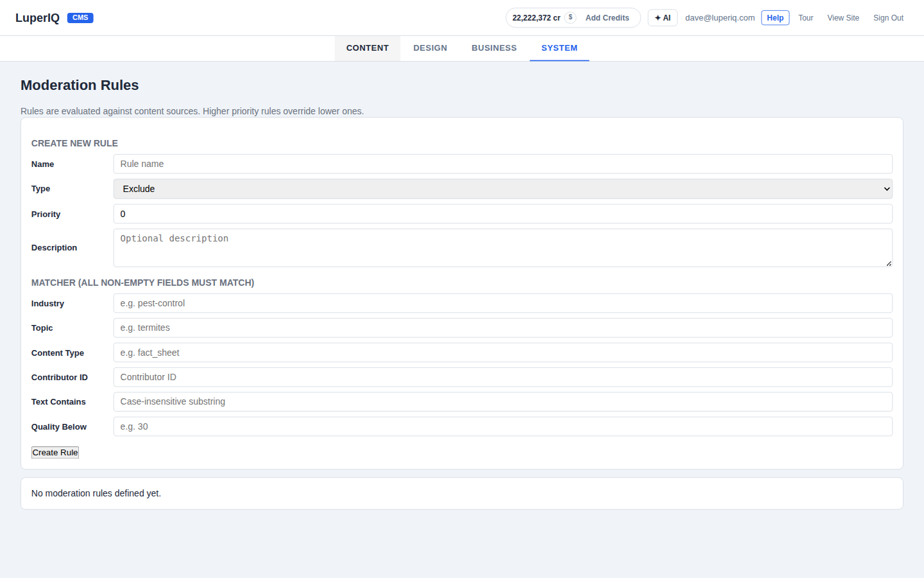Switch to the DESIGN tab
Viewport: 924px width, 578px height.
tap(430, 48)
